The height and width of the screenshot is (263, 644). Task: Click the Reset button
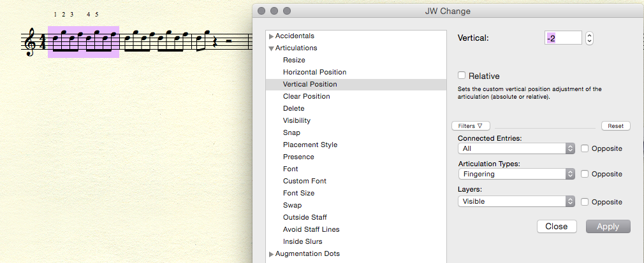[615, 126]
